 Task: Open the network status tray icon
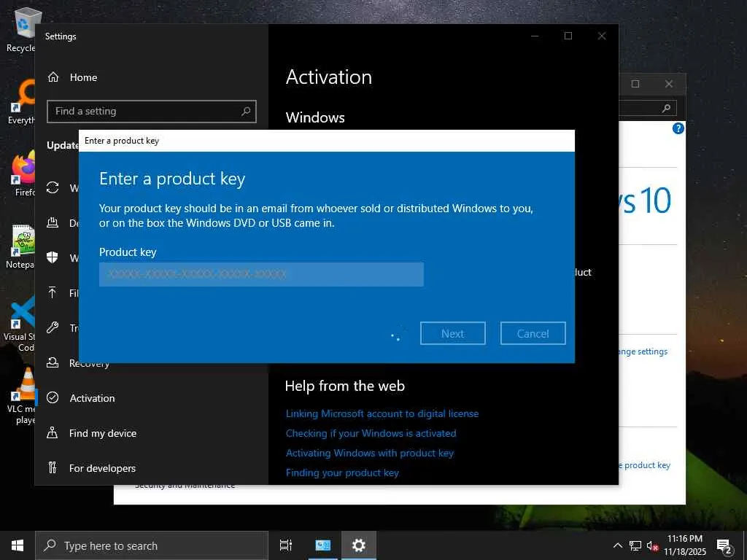click(635, 545)
